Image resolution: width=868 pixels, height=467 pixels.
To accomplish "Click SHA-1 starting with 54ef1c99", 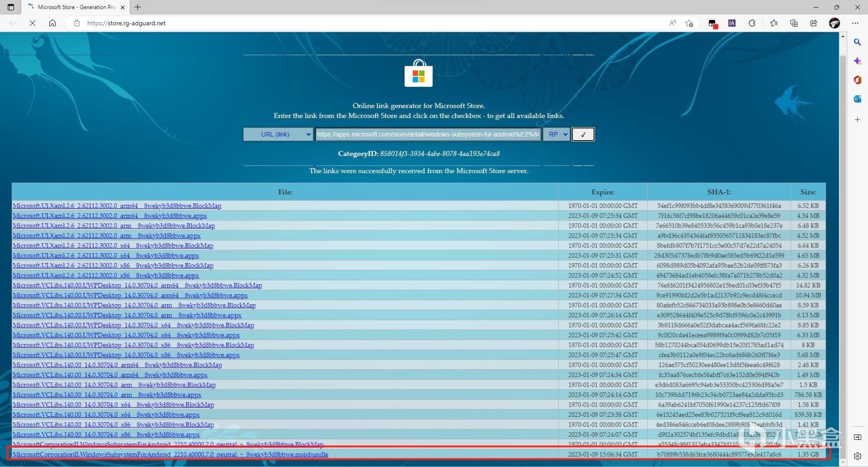I will 719,206.
